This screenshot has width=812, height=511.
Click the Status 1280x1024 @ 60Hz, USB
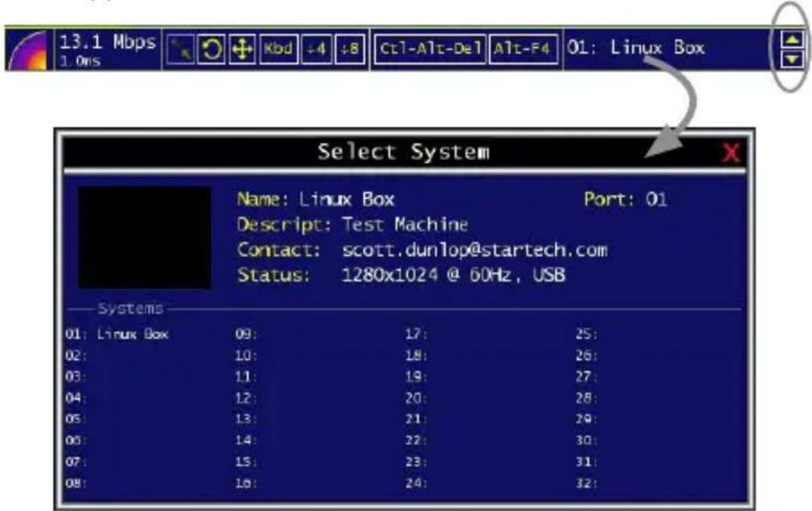coord(453,275)
